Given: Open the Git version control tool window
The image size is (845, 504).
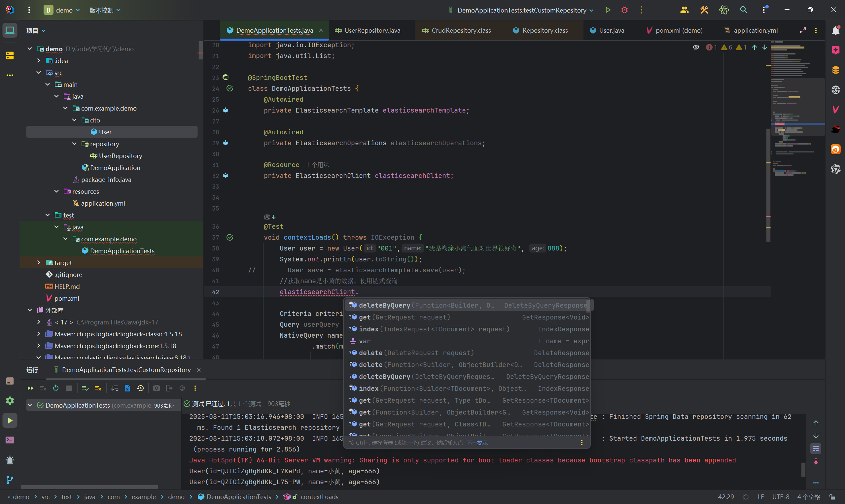Looking at the screenshot, I should point(10,480).
